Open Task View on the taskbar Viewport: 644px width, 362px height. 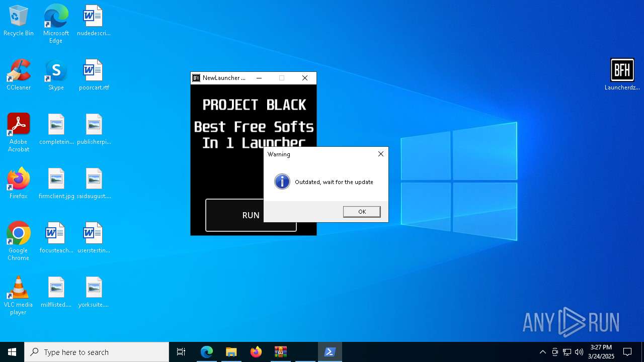pos(181,352)
